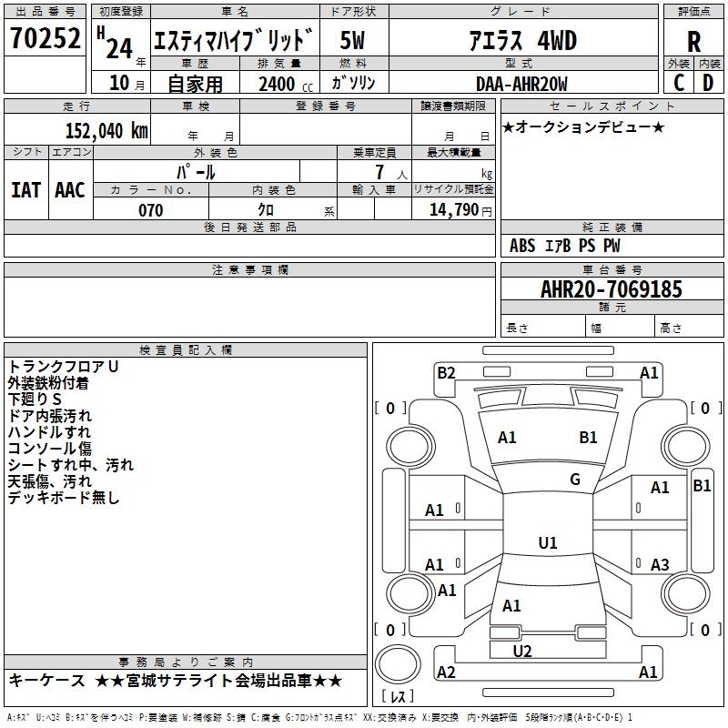The width and height of the screenshot is (728, 728).
Task: Click shift type IAT
Action: pyautogui.click(x=25, y=190)
